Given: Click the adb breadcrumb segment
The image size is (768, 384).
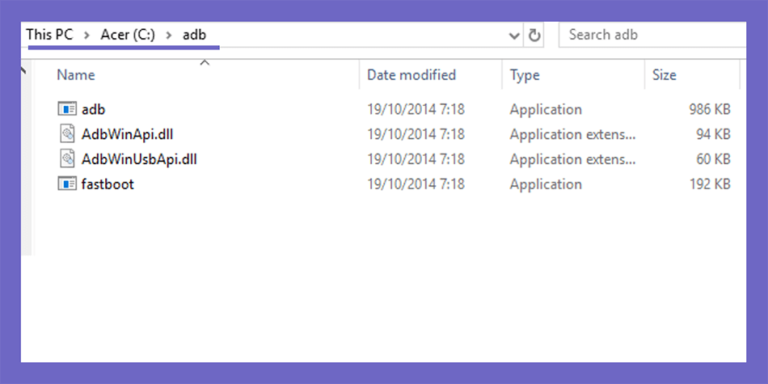Looking at the screenshot, I should [x=194, y=34].
